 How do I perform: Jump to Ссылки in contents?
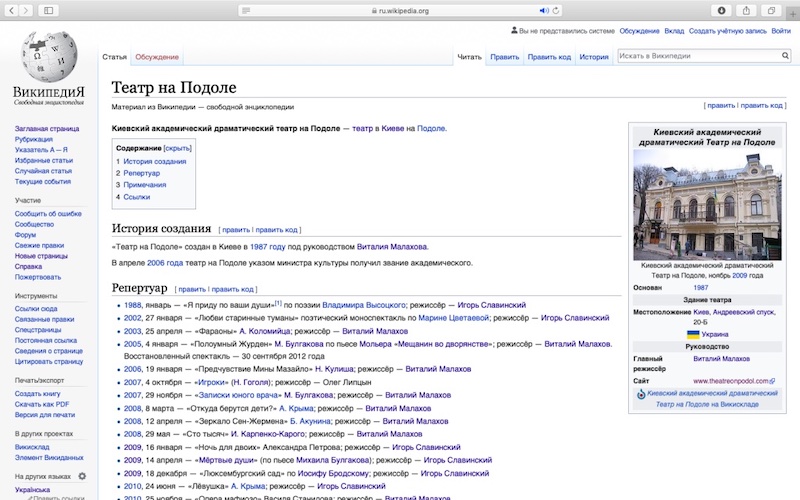pos(137,197)
